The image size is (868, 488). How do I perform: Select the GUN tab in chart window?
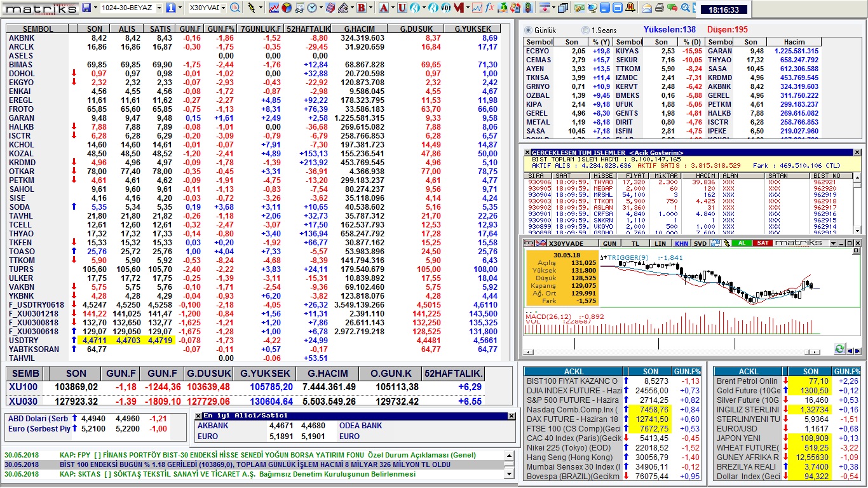[609, 243]
